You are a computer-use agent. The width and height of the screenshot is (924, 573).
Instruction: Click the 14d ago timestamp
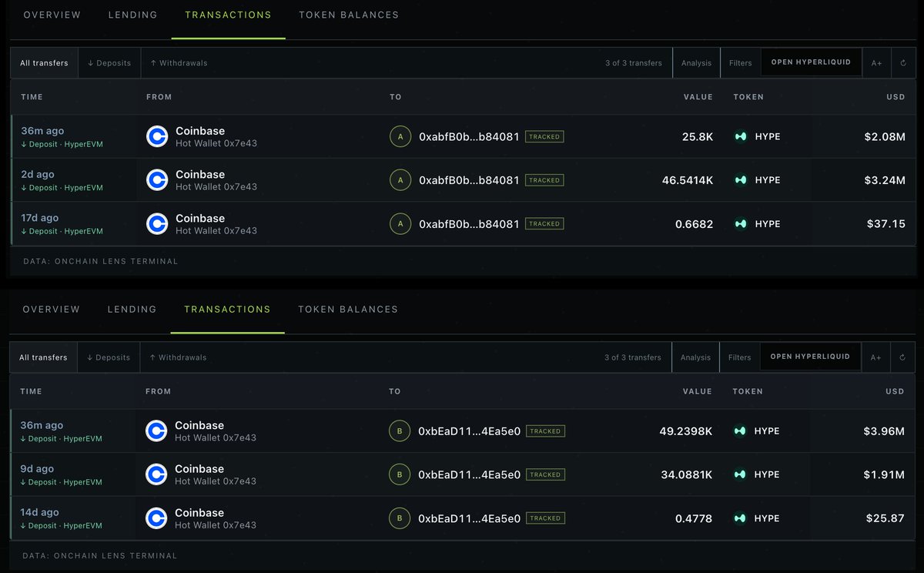(39, 513)
